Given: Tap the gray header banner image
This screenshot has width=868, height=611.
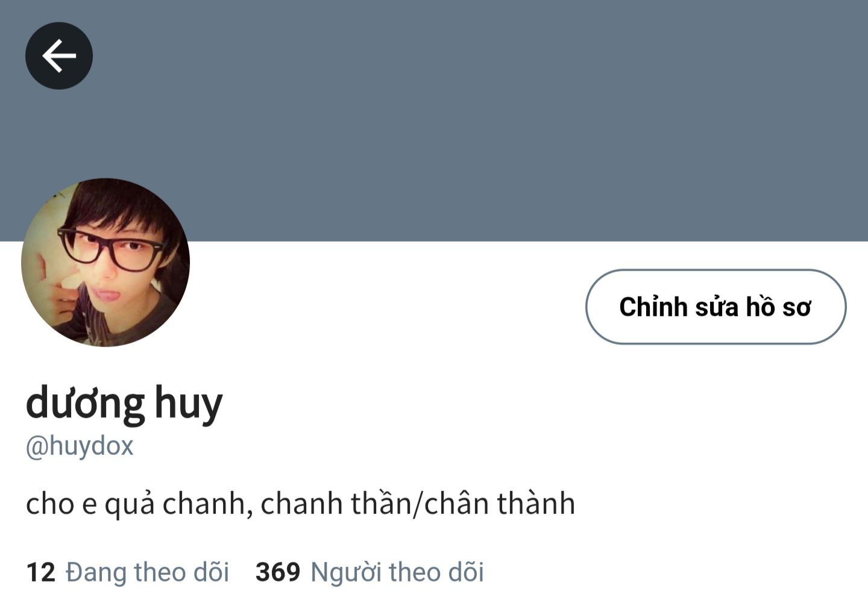Looking at the screenshot, I should pyautogui.click(x=434, y=121).
